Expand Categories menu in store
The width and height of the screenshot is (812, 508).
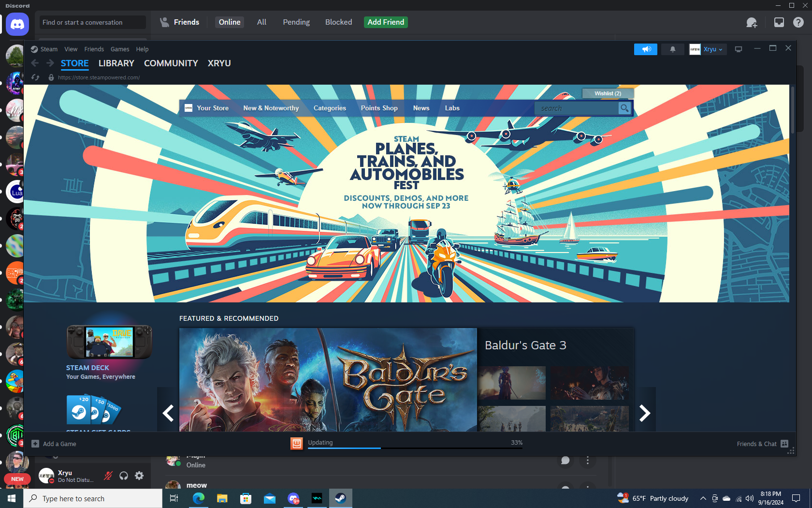330,108
